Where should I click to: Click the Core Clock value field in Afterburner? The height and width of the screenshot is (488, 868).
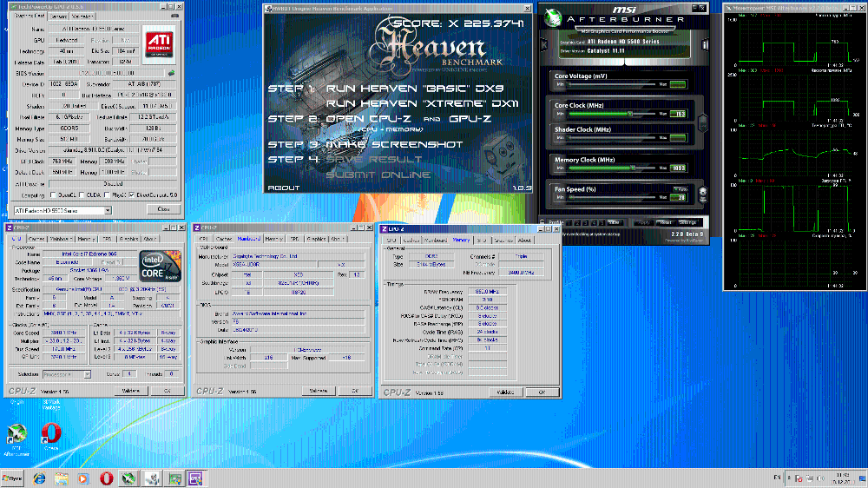[x=678, y=114]
